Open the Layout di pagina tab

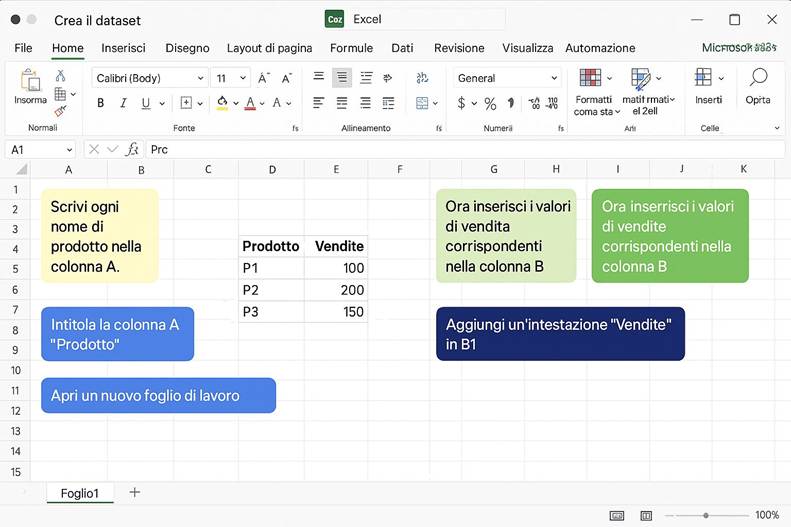click(x=269, y=48)
